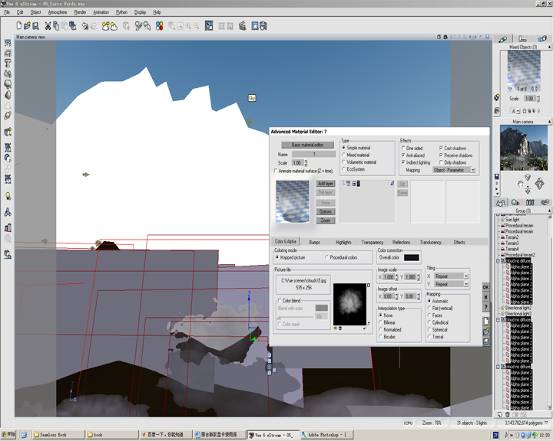Image resolution: width=553 pixels, height=441 pixels.
Task: Switch to the Transparency tab
Action: point(372,242)
